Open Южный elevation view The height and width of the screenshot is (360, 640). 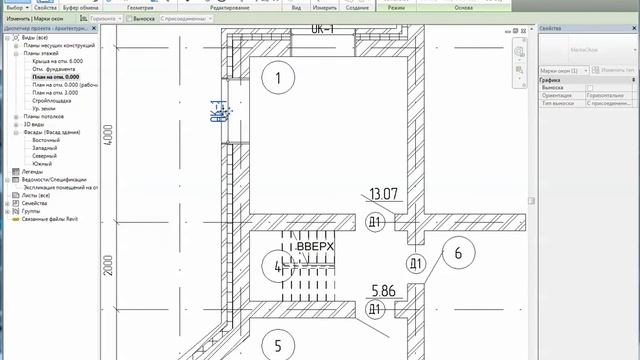coord(42,164)
